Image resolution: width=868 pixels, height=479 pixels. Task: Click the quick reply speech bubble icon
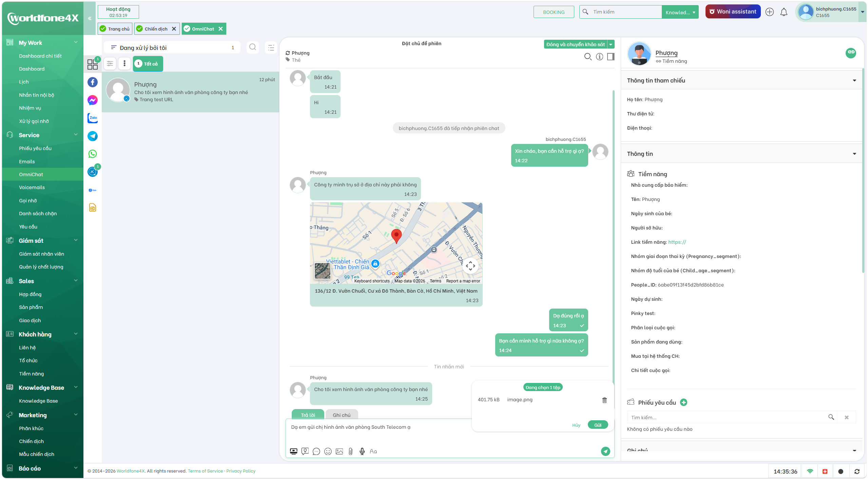coord(316,451)
